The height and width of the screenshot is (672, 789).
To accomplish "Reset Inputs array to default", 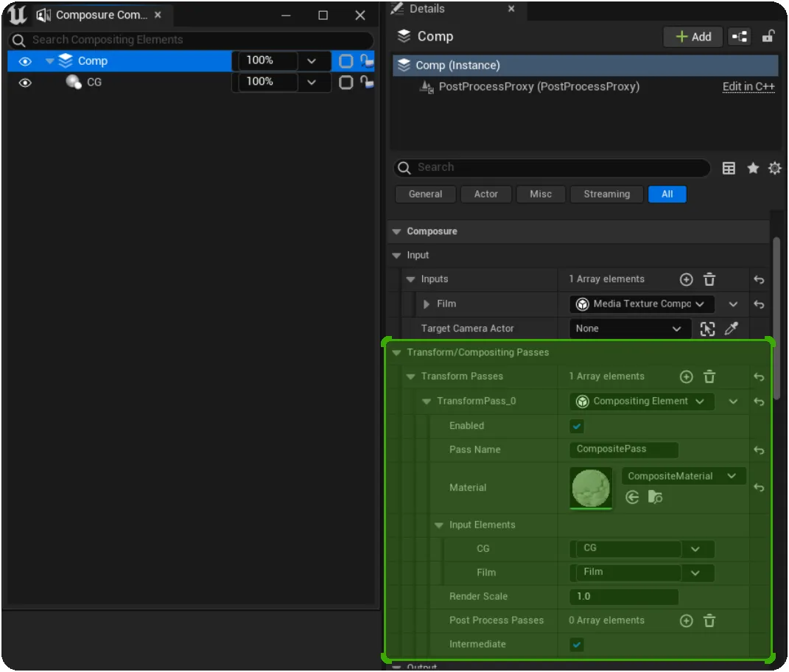I will (x=759, y=280).
